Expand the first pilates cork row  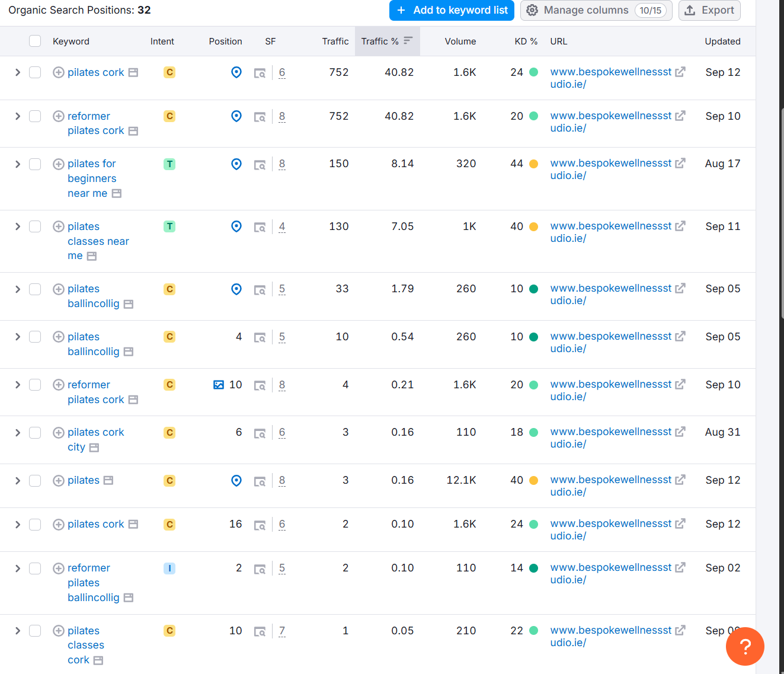click(x=18, y=72)
